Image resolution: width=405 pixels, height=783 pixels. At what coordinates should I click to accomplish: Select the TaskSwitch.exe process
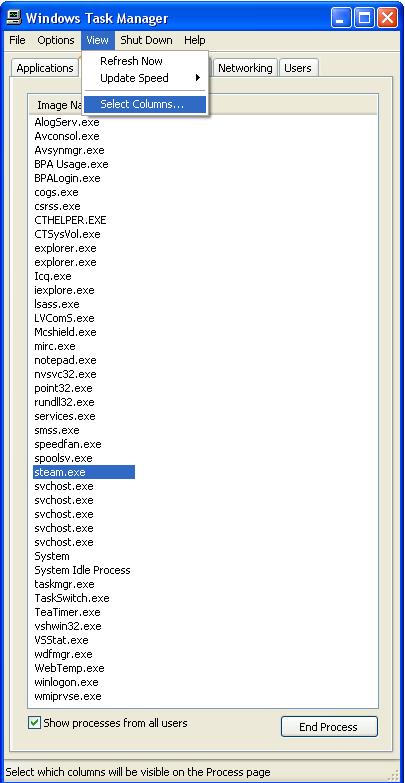coord(72,598)
